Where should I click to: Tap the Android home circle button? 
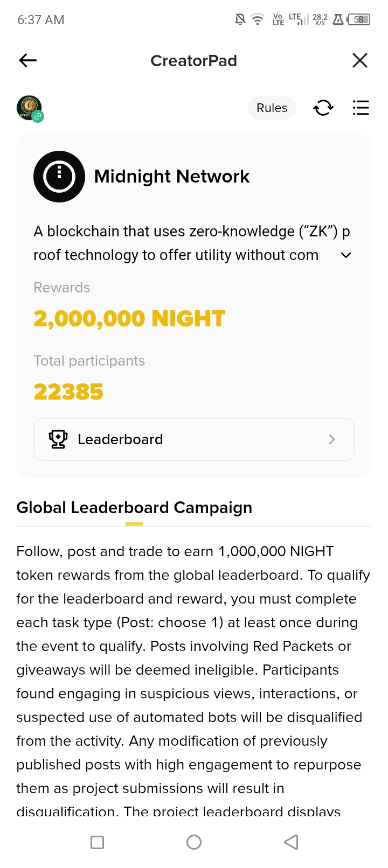pyautogui.click(x=194, y=842)
